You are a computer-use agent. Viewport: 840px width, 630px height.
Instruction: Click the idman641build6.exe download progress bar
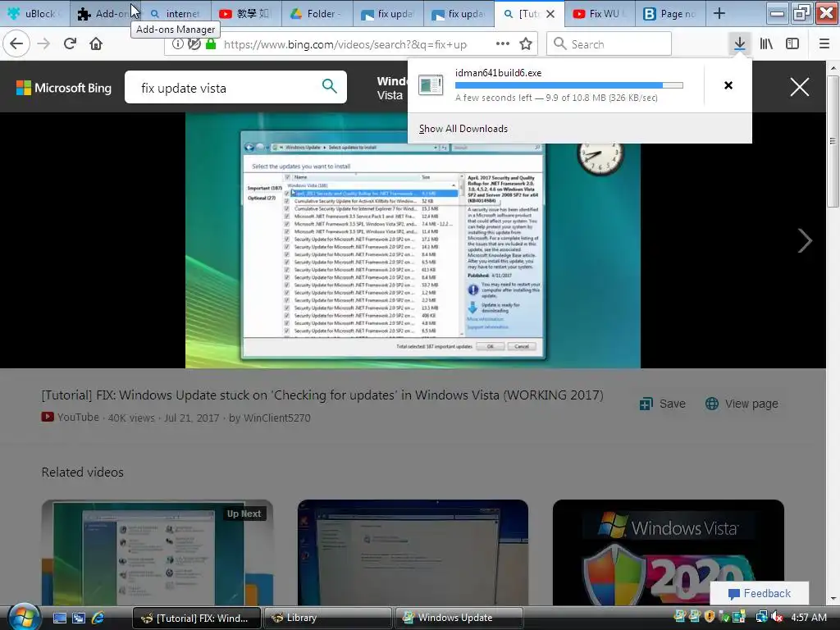click(x=569, y=85)
